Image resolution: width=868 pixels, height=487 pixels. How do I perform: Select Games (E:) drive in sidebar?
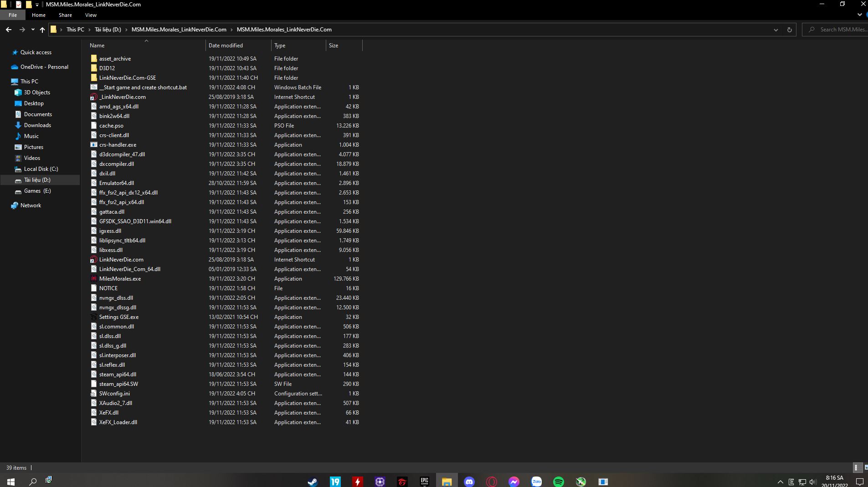(37, 191)
